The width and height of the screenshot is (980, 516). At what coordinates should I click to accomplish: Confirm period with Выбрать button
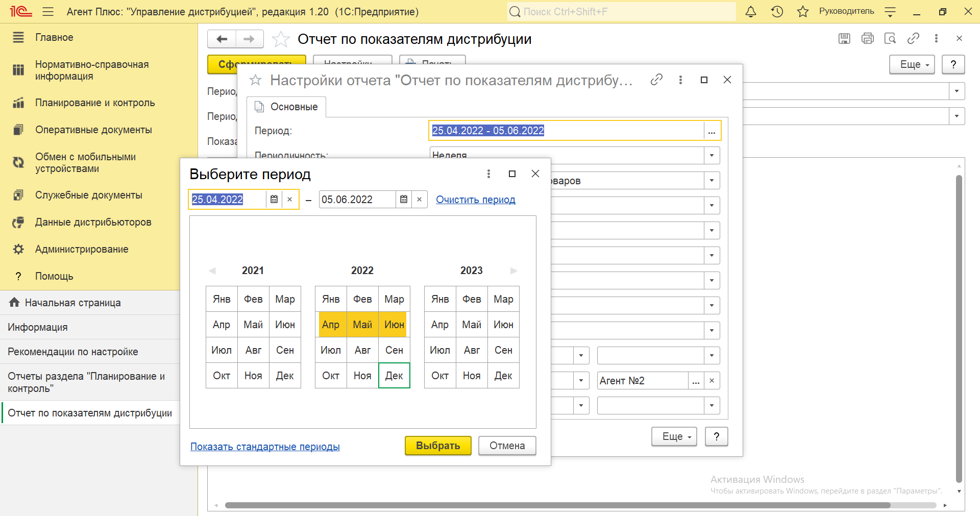click(x=438, y=446)
